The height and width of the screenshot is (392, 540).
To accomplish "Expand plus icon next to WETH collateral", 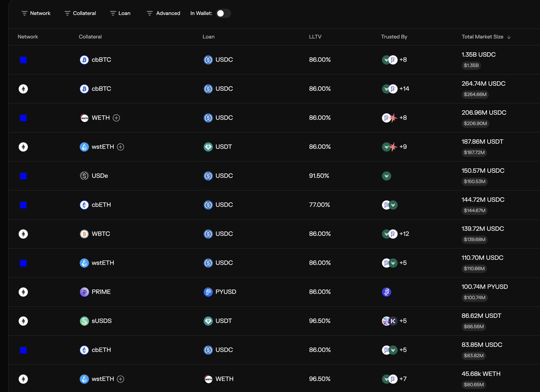I will click(x=117, y=118).
